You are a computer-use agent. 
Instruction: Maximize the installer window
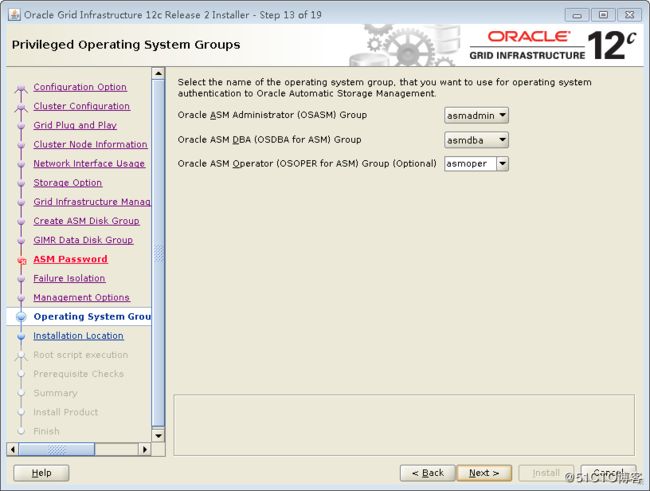click(x=603, y=15)
